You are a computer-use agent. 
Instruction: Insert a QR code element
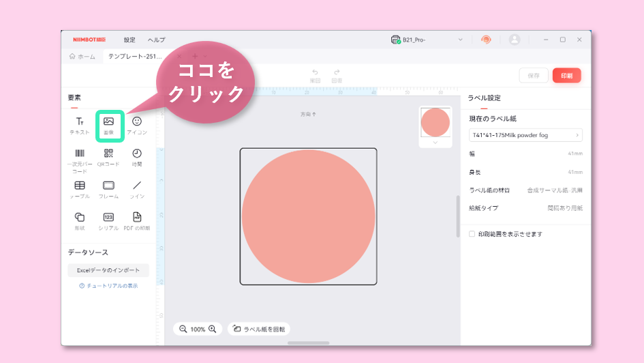[108, 158]
